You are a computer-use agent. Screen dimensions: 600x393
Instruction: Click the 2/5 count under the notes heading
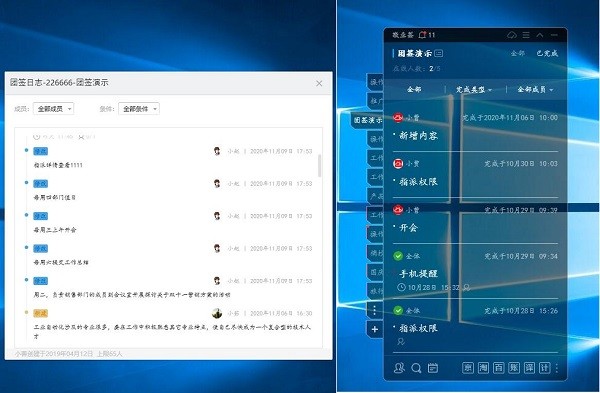pyautogui.click(x=435, y=69)
